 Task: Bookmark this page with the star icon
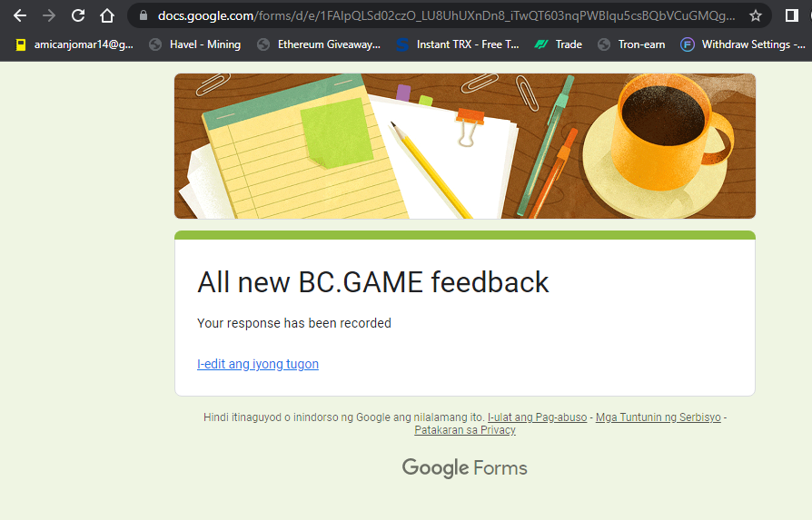point(755,15)
